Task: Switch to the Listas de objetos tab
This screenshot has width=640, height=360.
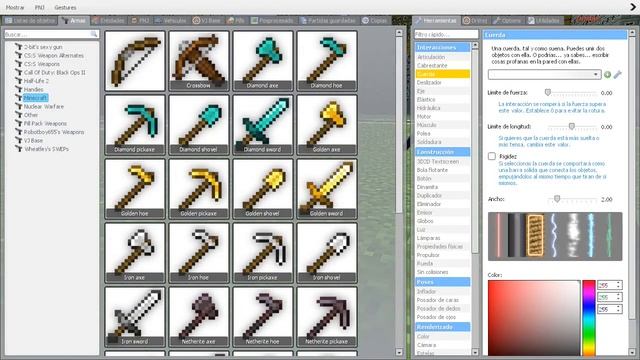Action: point(30,20)
